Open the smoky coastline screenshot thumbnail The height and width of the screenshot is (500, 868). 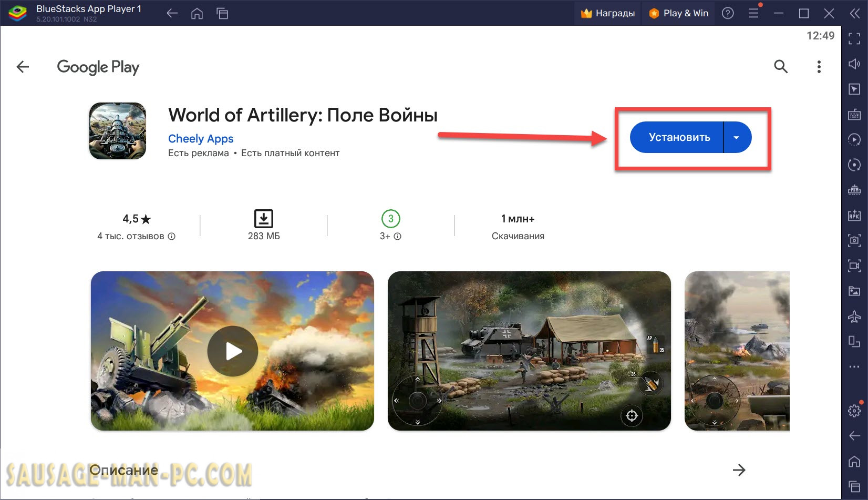(737, 351)
